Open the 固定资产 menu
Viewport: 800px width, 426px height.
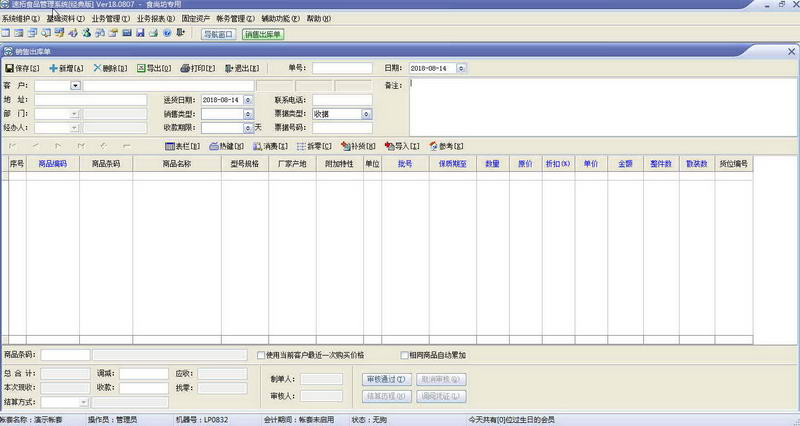point(196,18)
